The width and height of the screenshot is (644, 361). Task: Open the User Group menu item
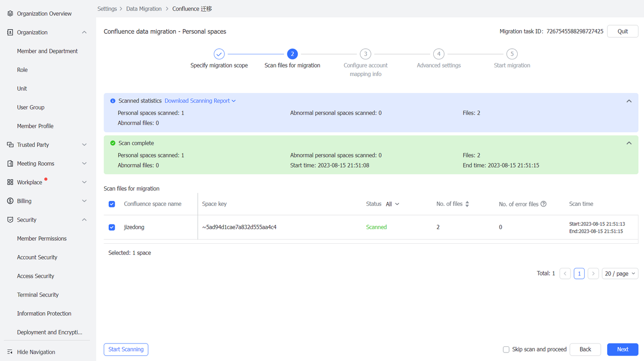(31, 107)
